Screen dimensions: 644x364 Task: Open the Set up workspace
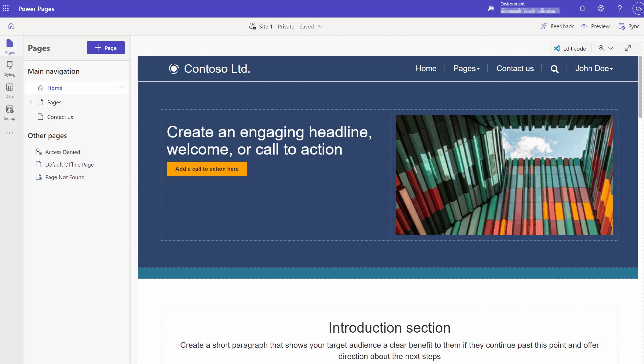point(10,112)
